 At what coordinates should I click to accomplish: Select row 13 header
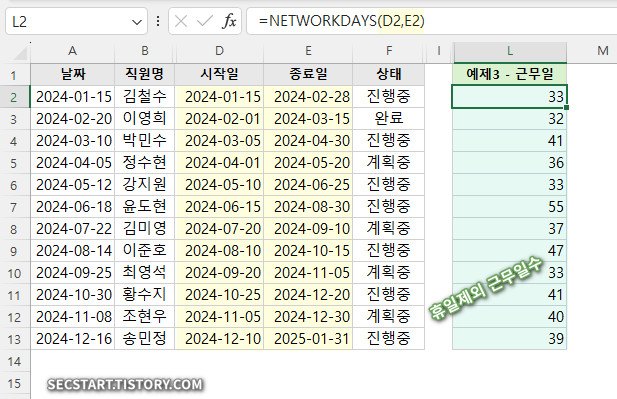tap(14, 339)
